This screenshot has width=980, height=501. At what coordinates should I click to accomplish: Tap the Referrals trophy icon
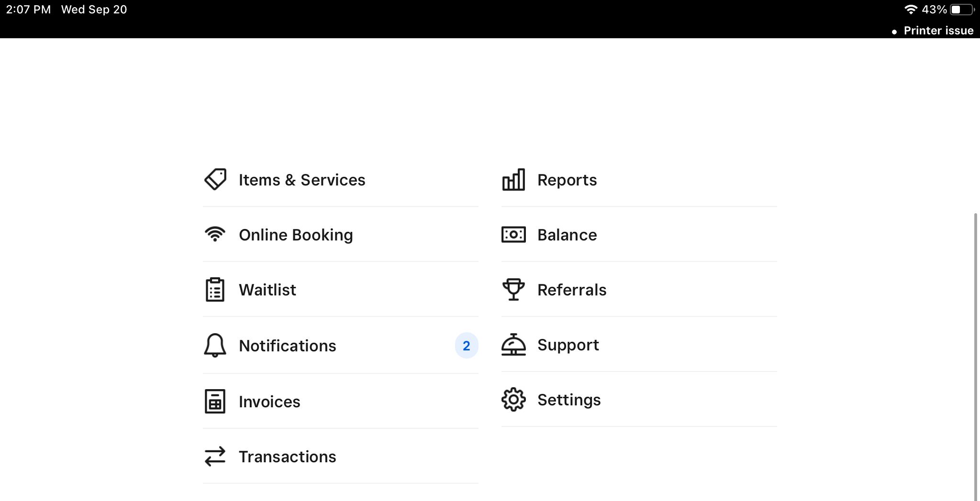[x=513, y=289]
